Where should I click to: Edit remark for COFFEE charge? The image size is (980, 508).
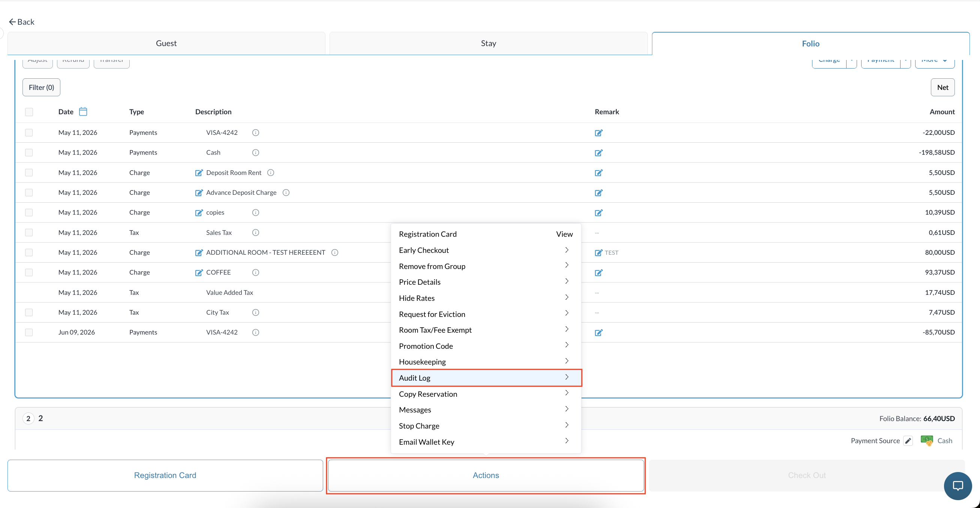[599, 272]
